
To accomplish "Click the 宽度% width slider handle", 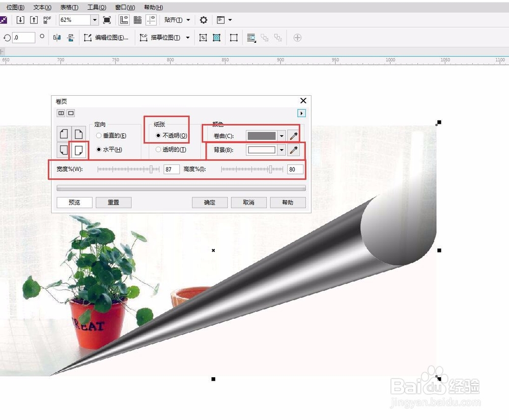I will [x=152, y=169].
